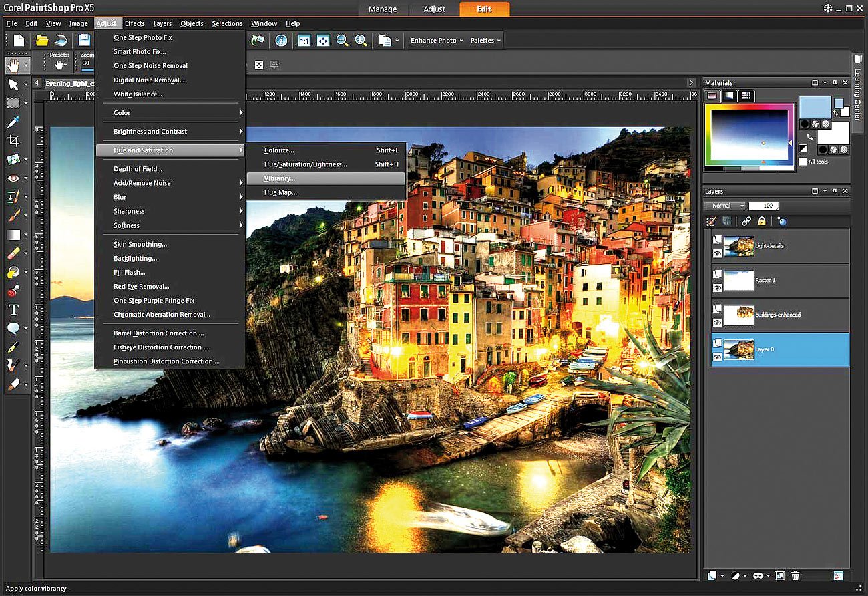Click the Zoom value field showing 30
Image resolution: width=868 pixels, height=596 pixels.
point(88,64)
